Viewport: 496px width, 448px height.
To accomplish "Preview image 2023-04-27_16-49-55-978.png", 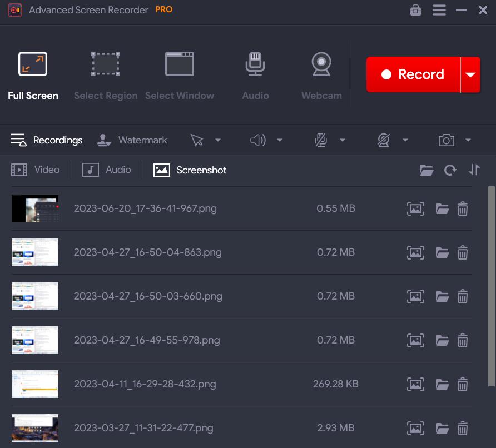I will pos(415,341).
